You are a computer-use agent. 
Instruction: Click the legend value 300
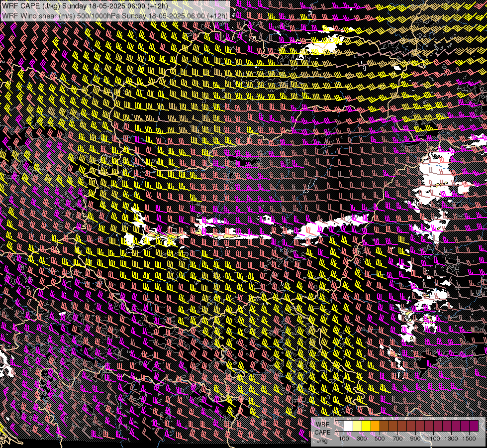tap(362, 439)
